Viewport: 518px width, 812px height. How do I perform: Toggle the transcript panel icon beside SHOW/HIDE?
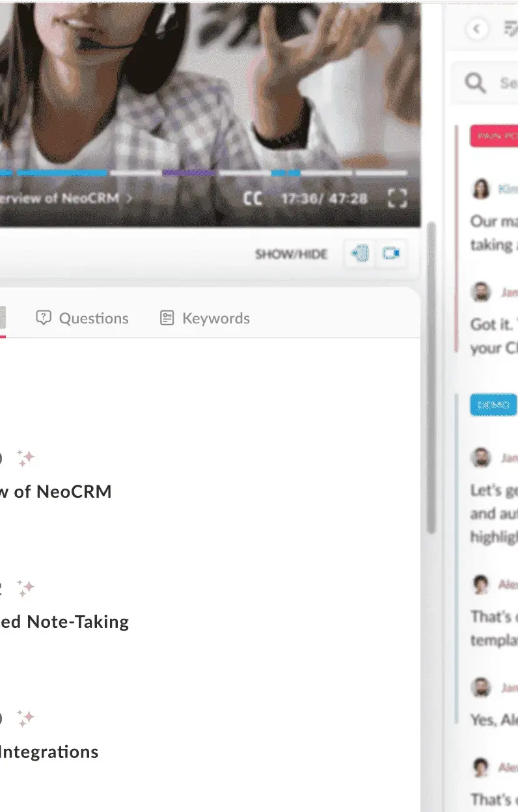coord(359,254)
